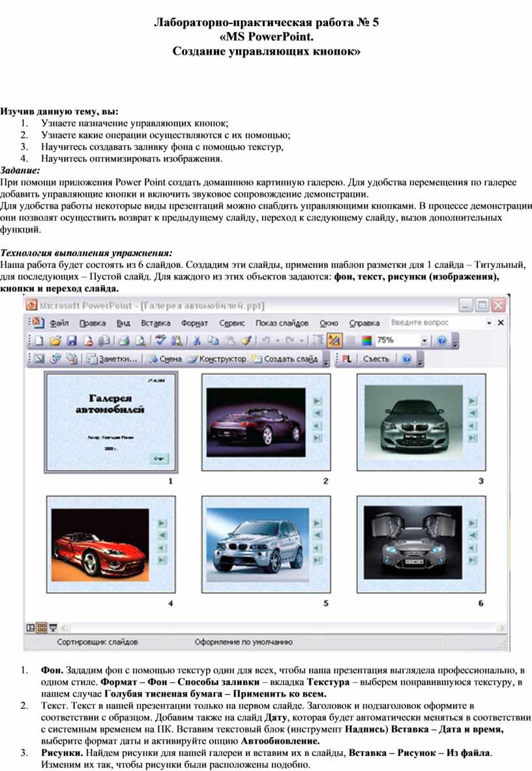The height and width of the screenshot is (771, 532).
Task: Click the Save diskette icon
Action: tap(71, 340)
